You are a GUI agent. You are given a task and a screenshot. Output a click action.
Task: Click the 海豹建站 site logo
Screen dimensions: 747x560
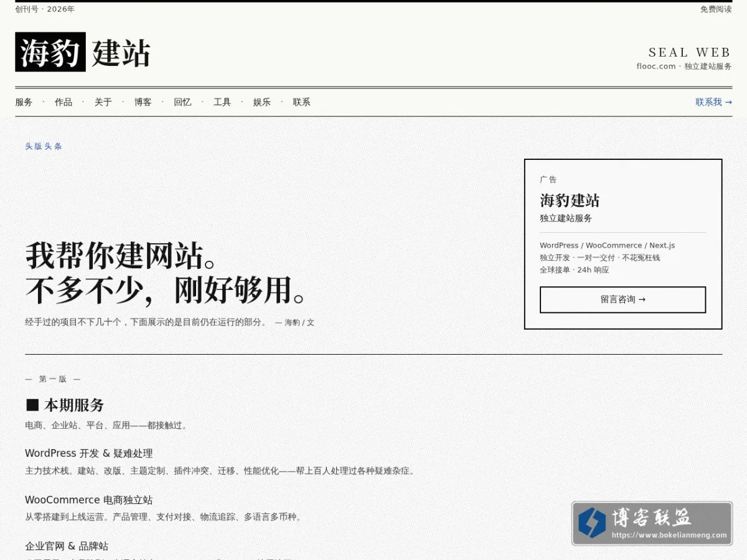83,52
